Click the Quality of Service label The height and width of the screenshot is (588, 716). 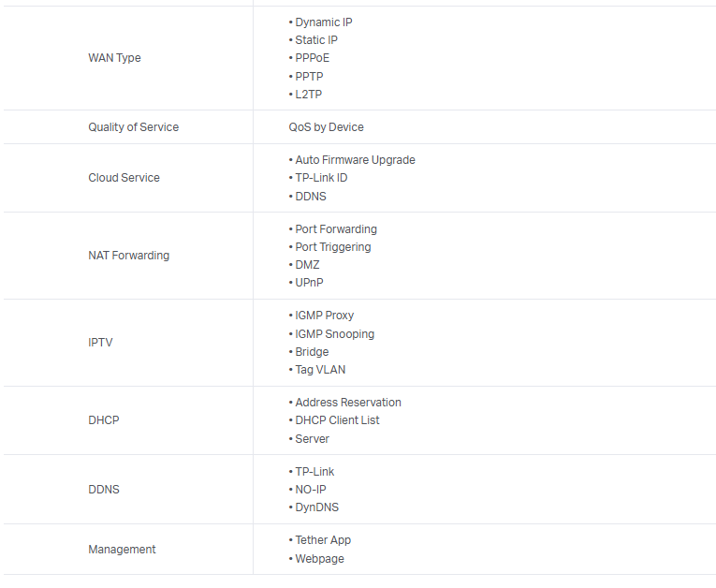(133, 127)
